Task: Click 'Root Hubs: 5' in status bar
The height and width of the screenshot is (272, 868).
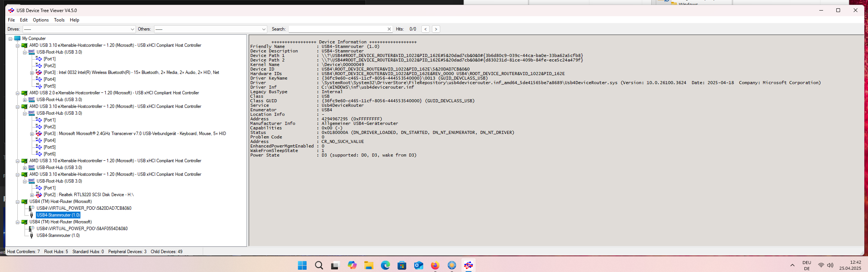Action: tap(56, 252)
